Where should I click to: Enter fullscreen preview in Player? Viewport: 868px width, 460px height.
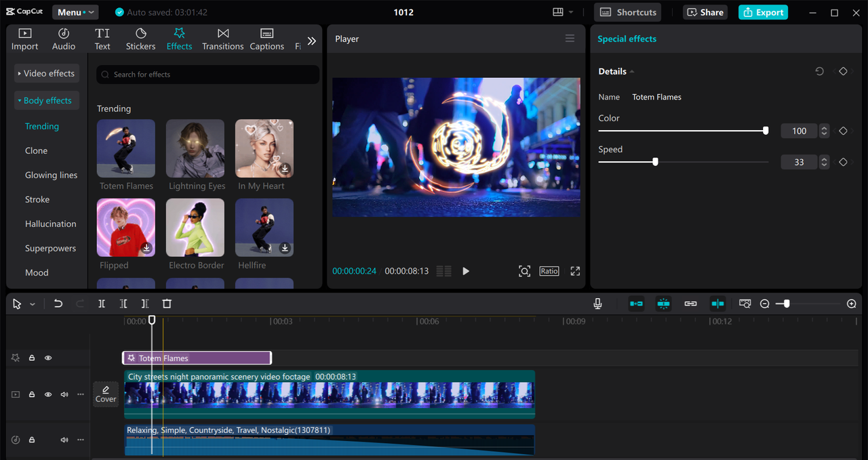[x=575, y=271]
